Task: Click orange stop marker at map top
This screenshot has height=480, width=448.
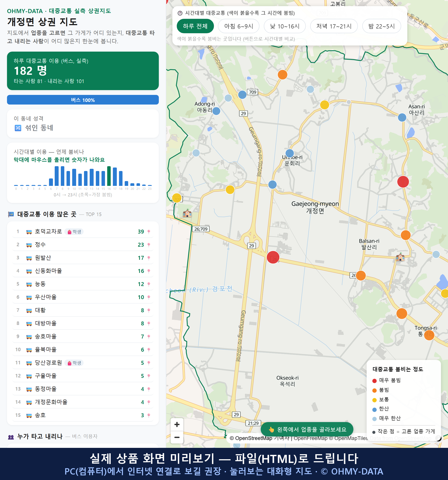Action: click(282, 75)
